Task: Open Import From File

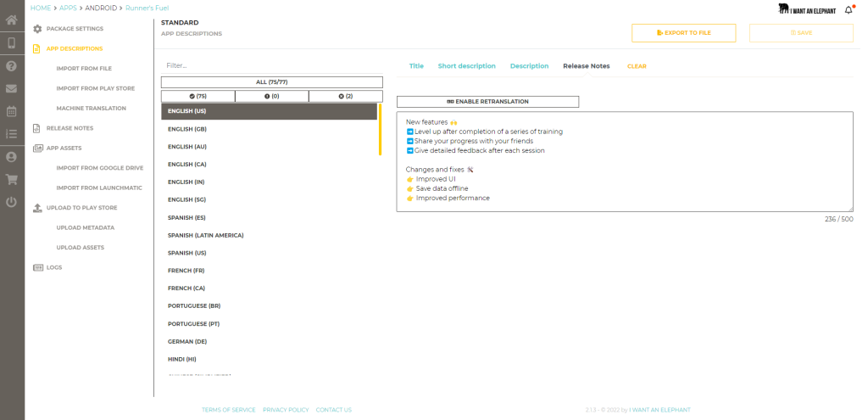Action: coord(84,69)
